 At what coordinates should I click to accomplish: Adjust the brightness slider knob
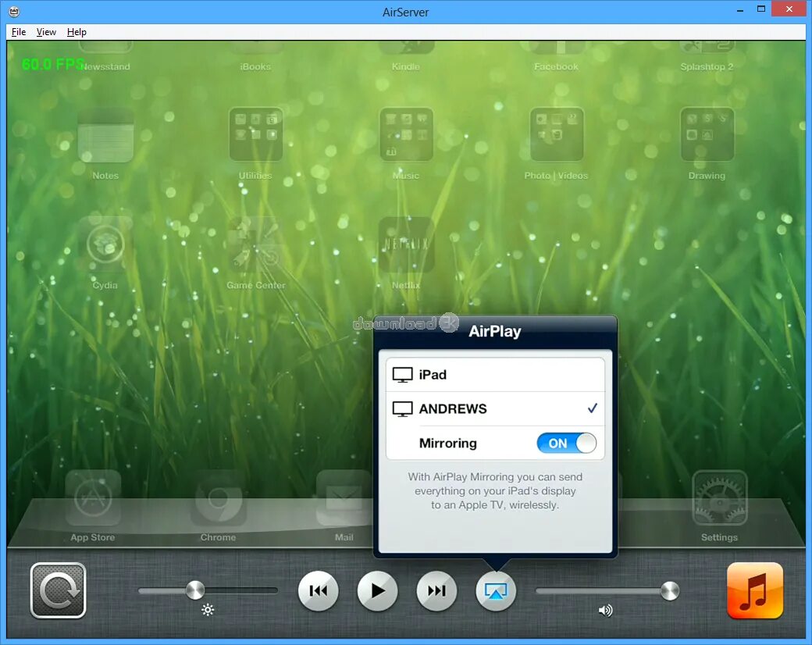(x=195, y=590)
